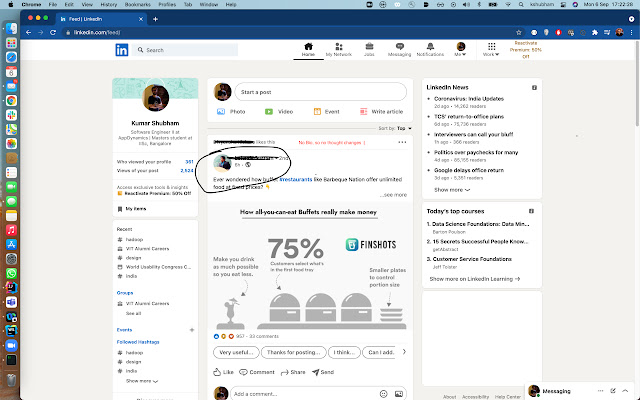This screenshot has width=640, height=400.
Task: Attach image in comment box
Action: pyautogui.click(x=399, y=394)
